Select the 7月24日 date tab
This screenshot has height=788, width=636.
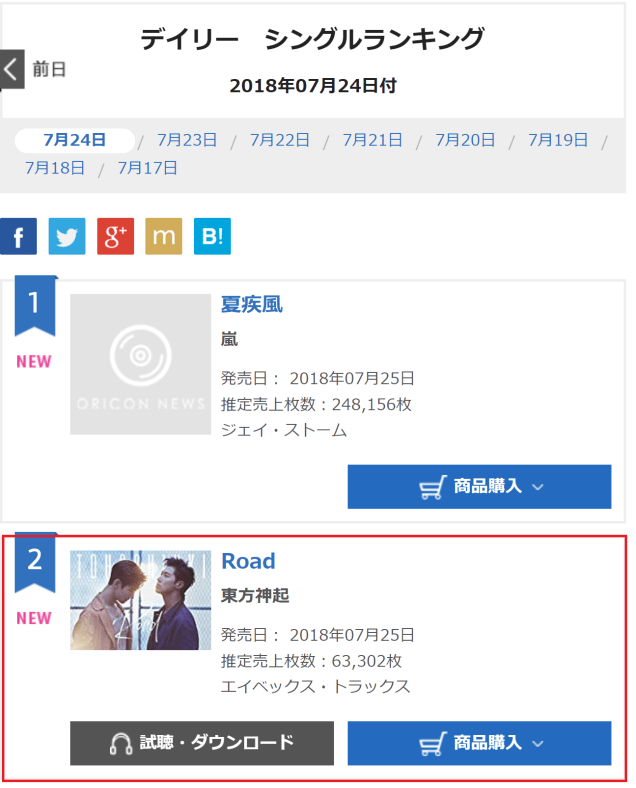75,140
